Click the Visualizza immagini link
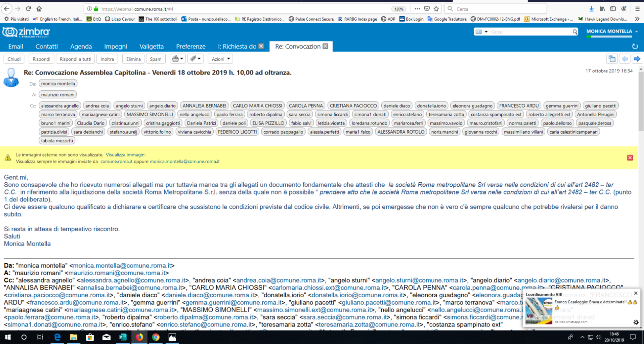 coord(125,155)
